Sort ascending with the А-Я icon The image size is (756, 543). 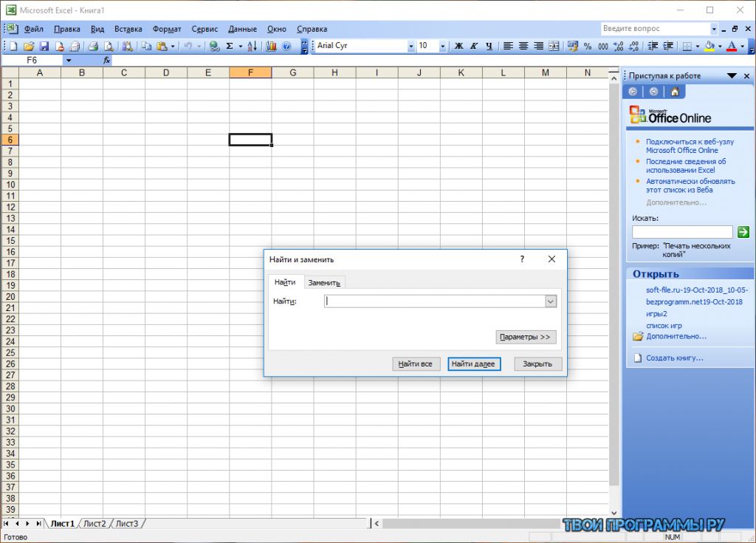point(252,47)
